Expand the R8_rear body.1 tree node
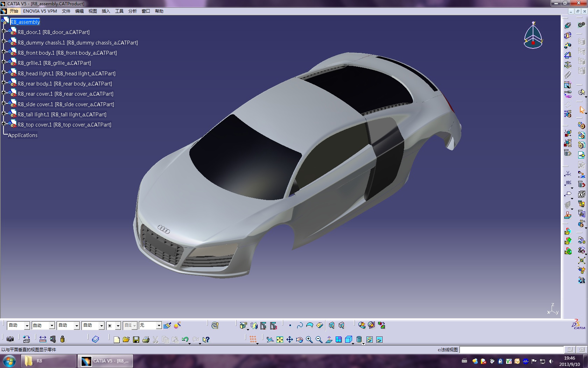The width and height of the screenshot is (588, 368). pos(3,82)
